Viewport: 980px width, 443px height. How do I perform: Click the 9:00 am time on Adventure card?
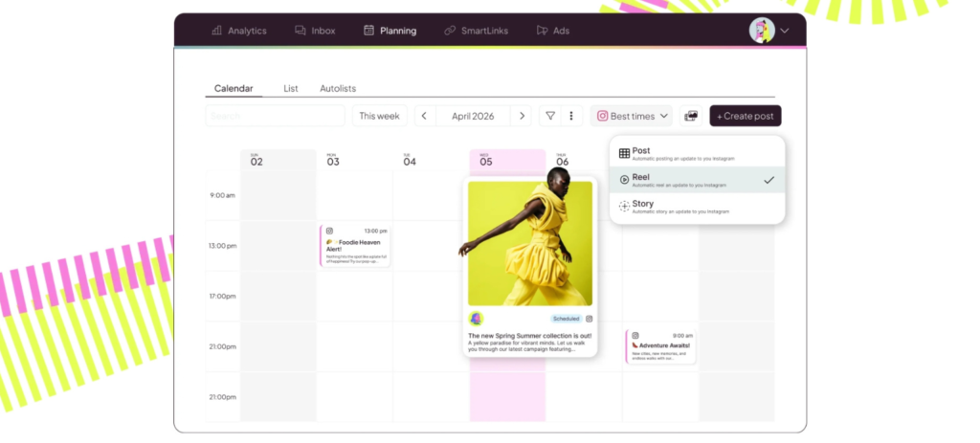[682, 336]
